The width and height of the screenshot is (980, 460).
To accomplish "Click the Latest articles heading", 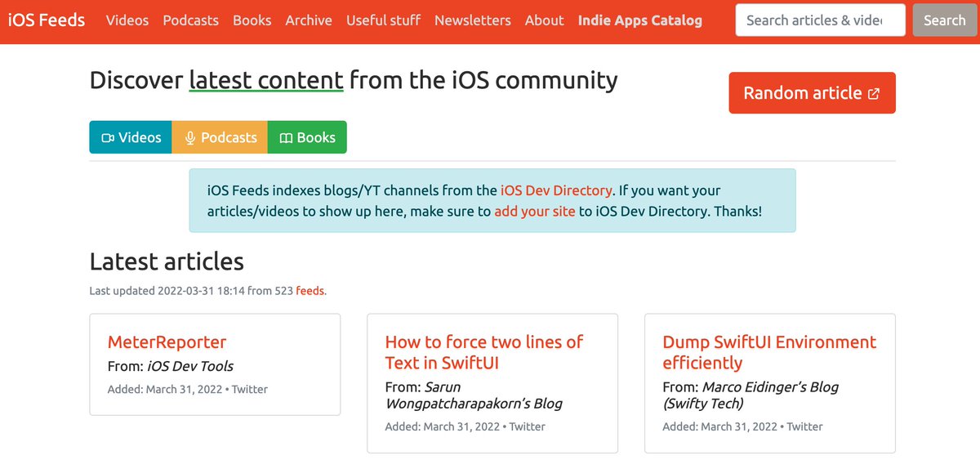I will coord(167,261).
